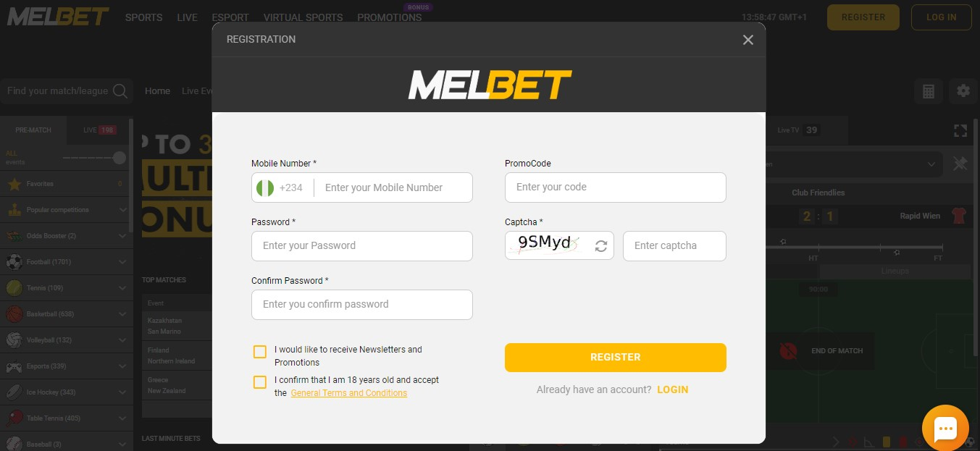
Task: Click the fullscreen expand icon
Action: point(960,131)
